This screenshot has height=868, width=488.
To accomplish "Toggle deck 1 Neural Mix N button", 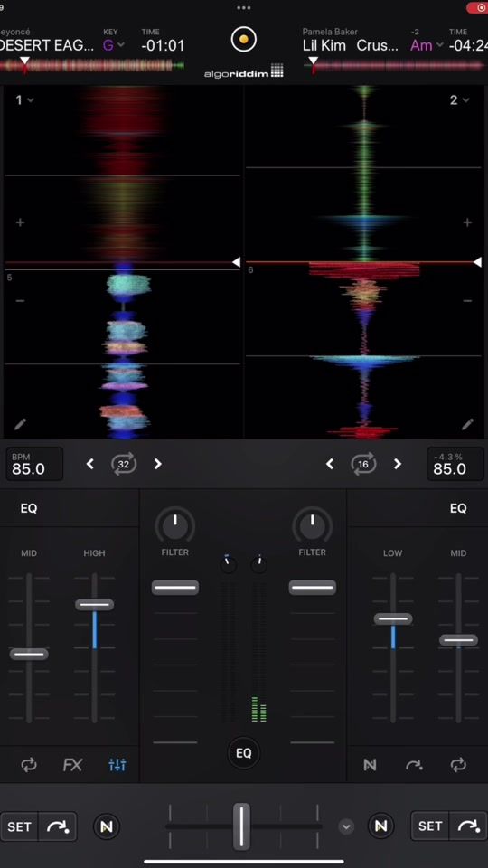I will [x=107, y=826].
